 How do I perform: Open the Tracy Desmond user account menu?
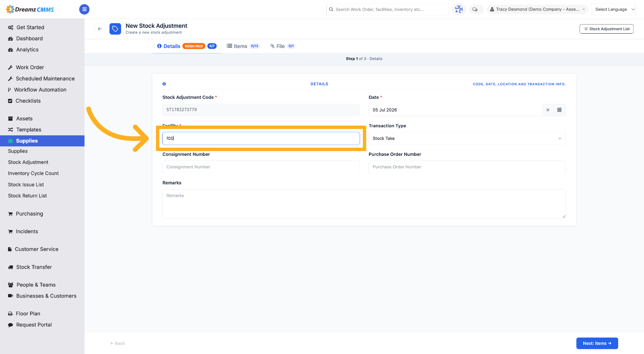tap(537, 9)
